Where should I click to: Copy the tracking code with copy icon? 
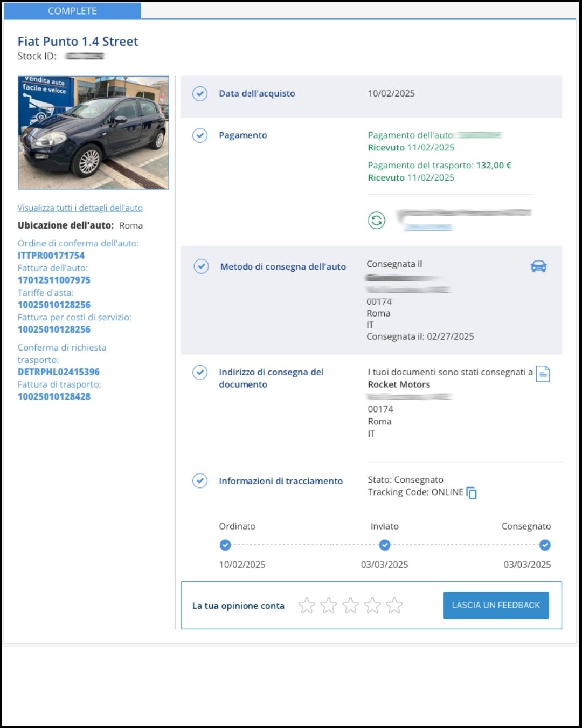tap(472, 493)
